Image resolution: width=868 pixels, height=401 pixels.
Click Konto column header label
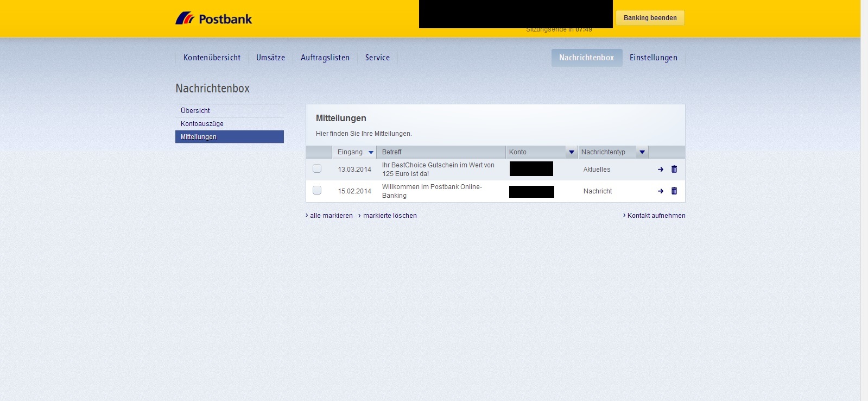tap(518, 152)
